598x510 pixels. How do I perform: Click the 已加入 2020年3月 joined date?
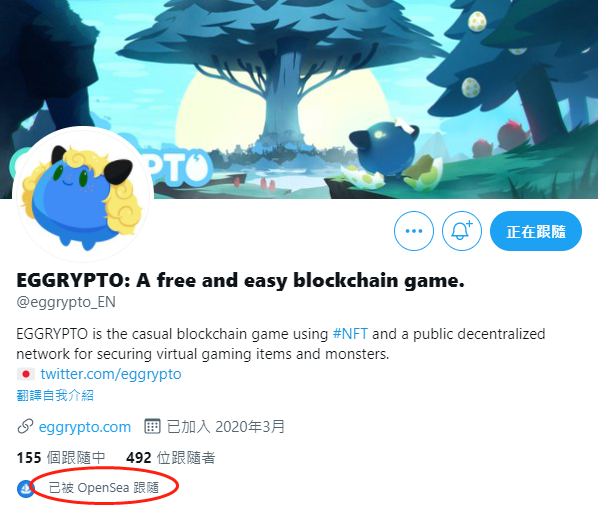pos(226,426)
